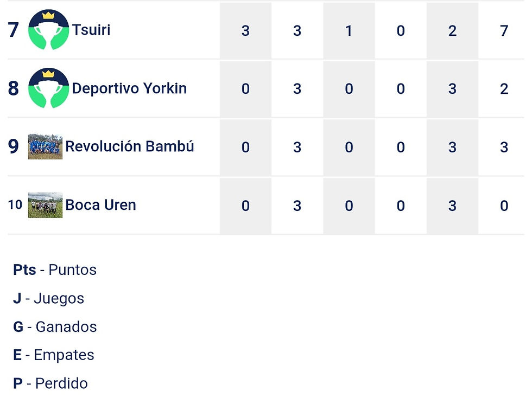This screenshot has width=532, height=398.
Task: Go to the Revolución Bambú team page
Action: click(x=130, y=146)
